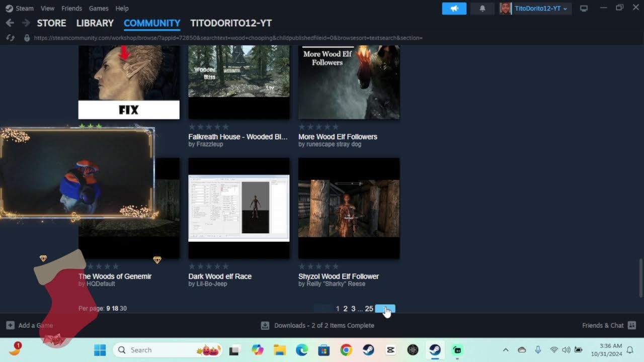Set per page to 9 items

click(x=108, y=309)
